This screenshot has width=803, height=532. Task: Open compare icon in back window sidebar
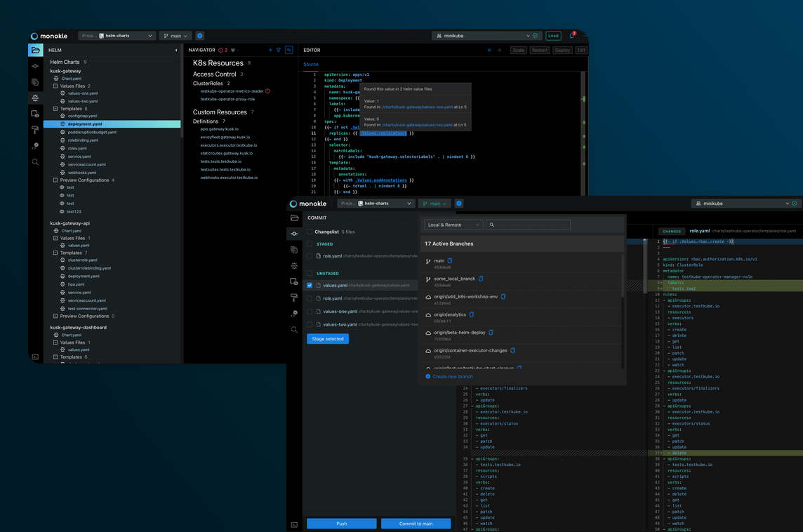coord(35,82)
